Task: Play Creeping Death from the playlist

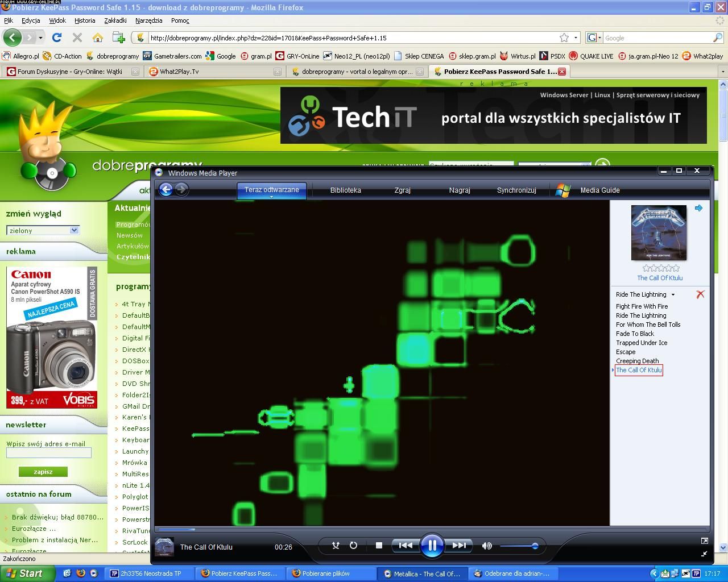Action: click(x=637, y=361)
